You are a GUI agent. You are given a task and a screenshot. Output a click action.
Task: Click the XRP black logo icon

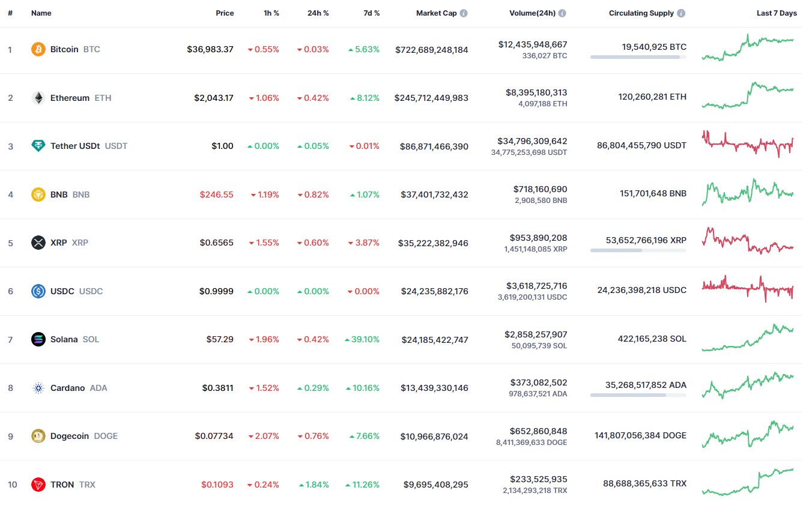pos(38,243)
